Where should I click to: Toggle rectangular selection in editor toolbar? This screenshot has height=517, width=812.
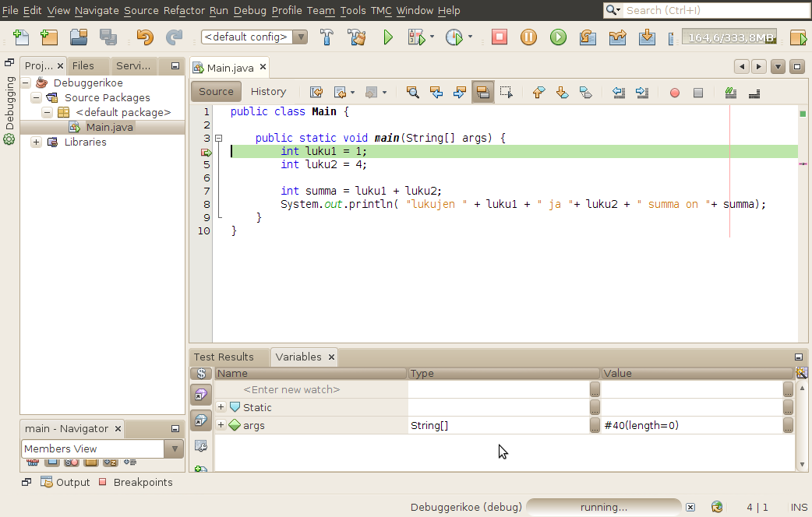click(x=507, y=93)
